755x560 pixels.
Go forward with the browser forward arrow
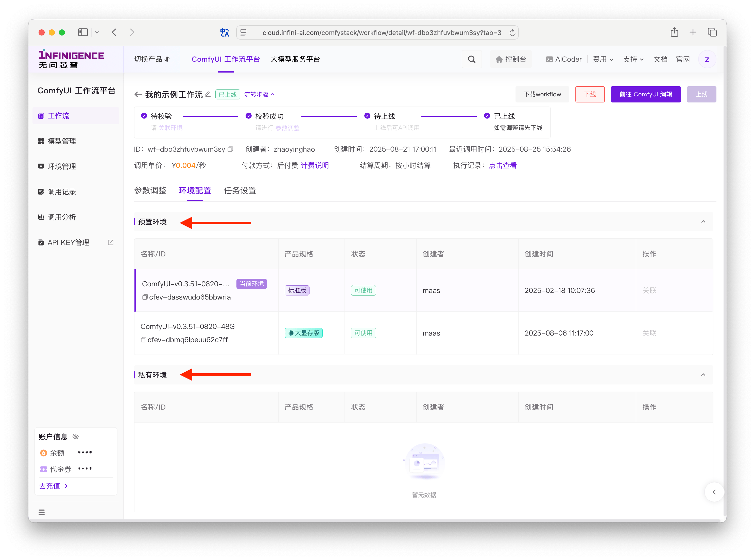tap(132, 32)
